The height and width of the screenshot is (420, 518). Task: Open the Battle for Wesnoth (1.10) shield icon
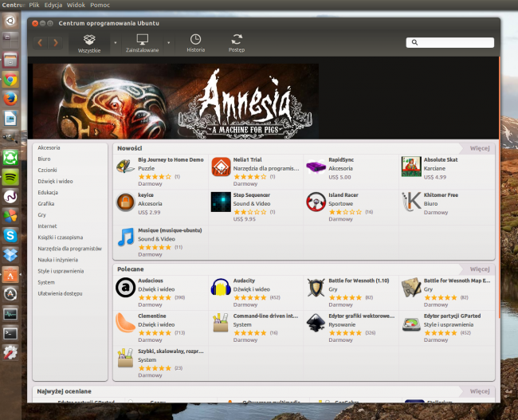pyautogui.click(x=316, y=288)
